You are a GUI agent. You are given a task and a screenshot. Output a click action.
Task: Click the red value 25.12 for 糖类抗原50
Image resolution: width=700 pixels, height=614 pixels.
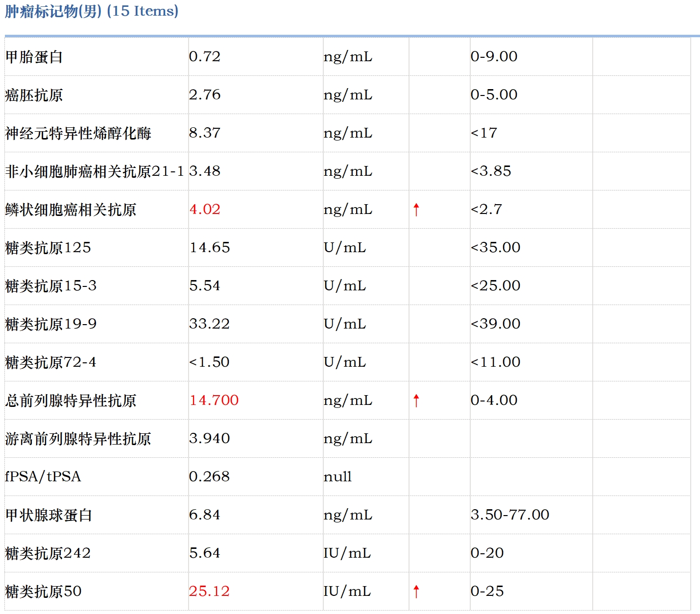(210, 591)
